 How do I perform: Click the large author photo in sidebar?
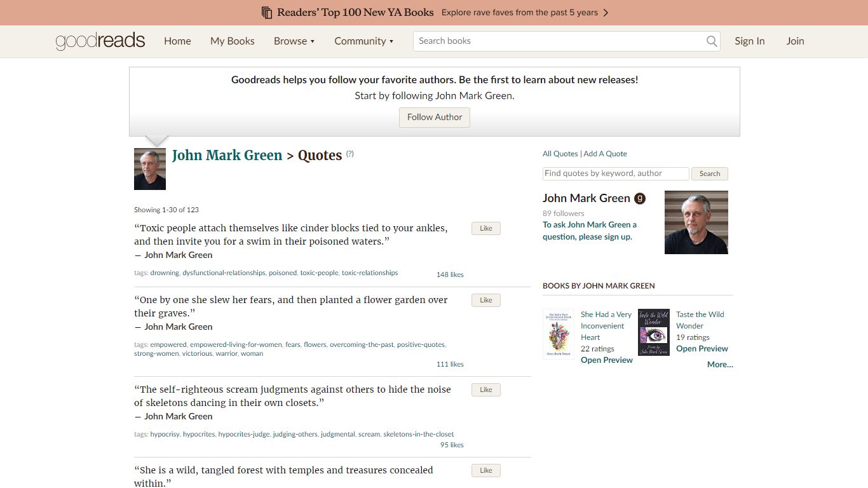pyautogui.click(x=696, y=222)
